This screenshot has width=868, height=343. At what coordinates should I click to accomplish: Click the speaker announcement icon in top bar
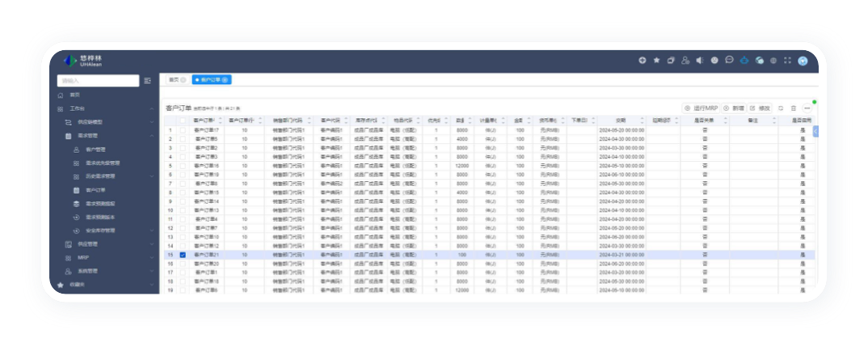(x=700, y=61)
